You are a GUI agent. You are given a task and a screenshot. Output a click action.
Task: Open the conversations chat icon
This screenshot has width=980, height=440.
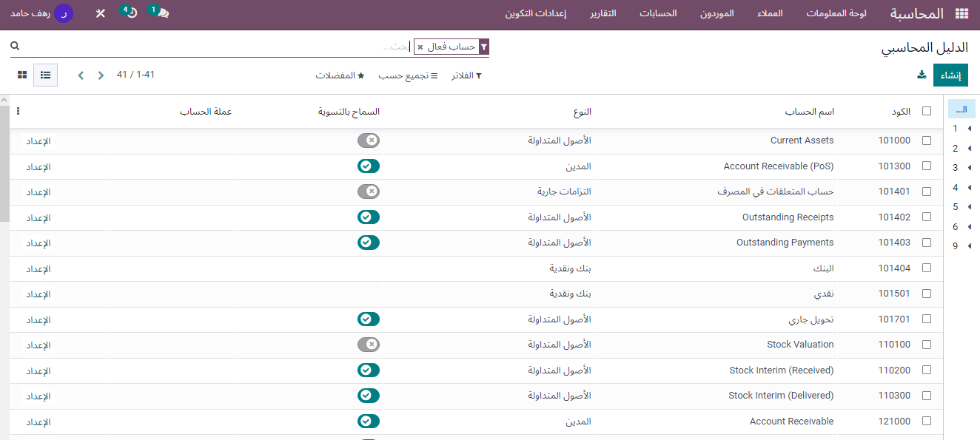pyautogui.click(x=163, y=13)
